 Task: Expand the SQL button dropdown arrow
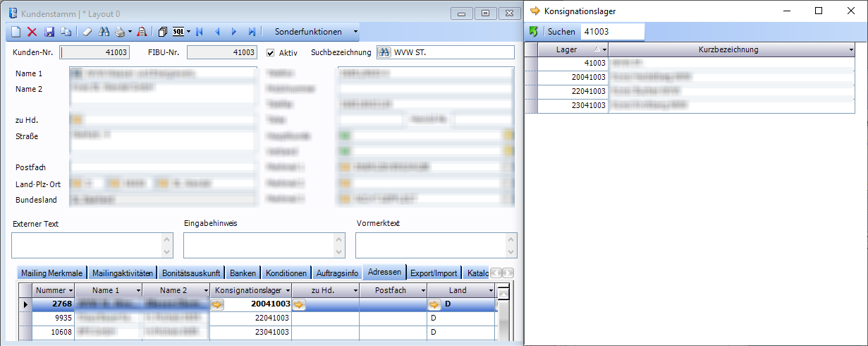pyautogui.click(x=188, y=32)
